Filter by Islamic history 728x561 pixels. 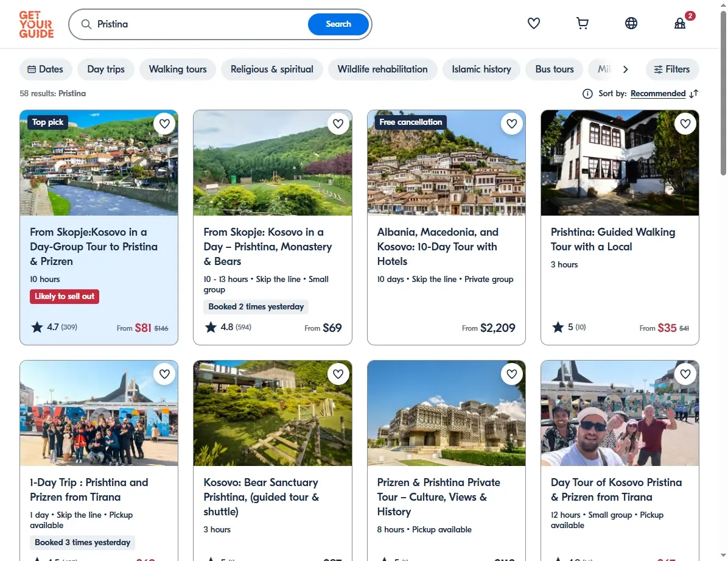[481, 69]
